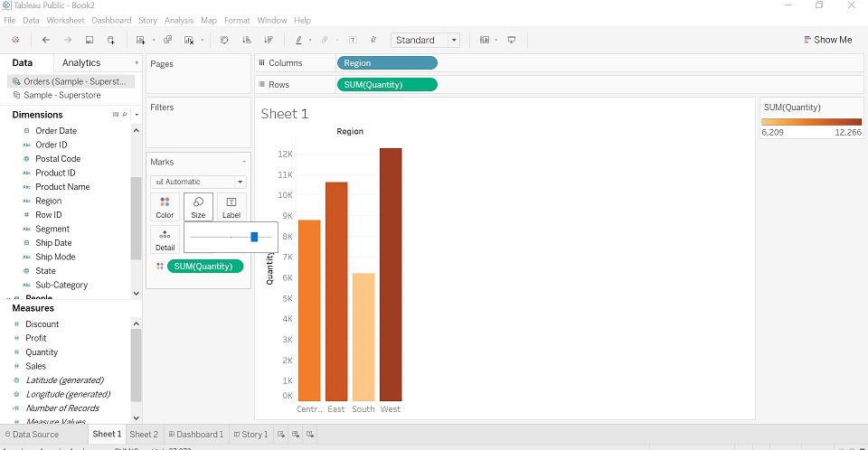The height and width of the screenshot is (450, 868).
Task: Add new story tab icon
Action: point(310,435)
